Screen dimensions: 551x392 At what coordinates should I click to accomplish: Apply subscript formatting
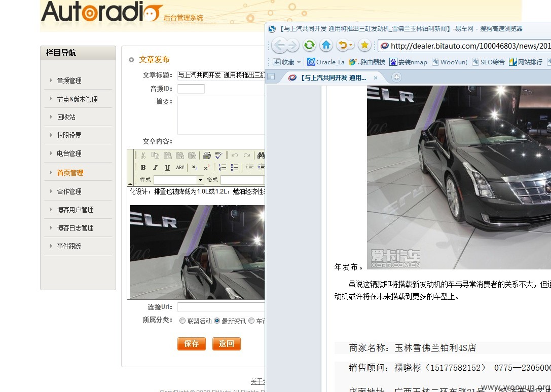click(194, 168)
